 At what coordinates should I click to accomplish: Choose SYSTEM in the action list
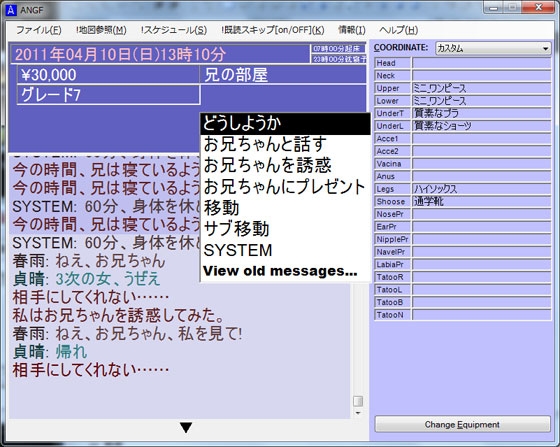click(x=285, y=250)
